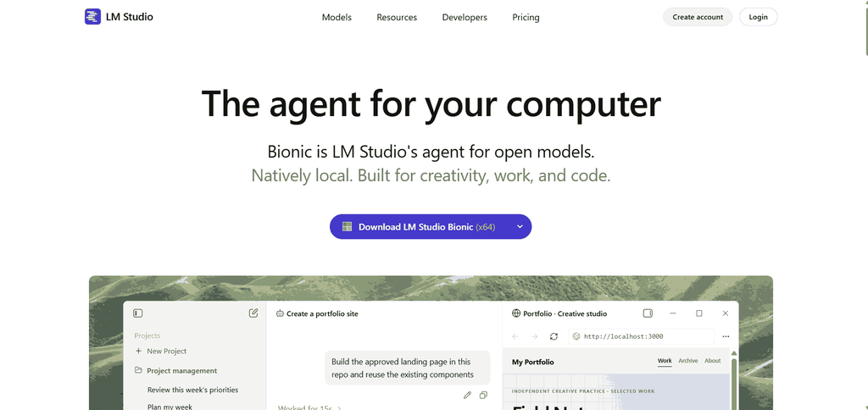Screen dimensions: 868x410
Task: Toggle the left sidebar panel icon
Action: [x=138, y=313]
